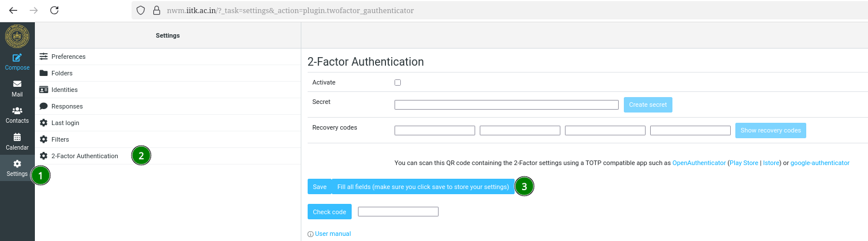This screenshot has width=868, height=241.
Task: Open Preferences settings section
Action: 68,57
